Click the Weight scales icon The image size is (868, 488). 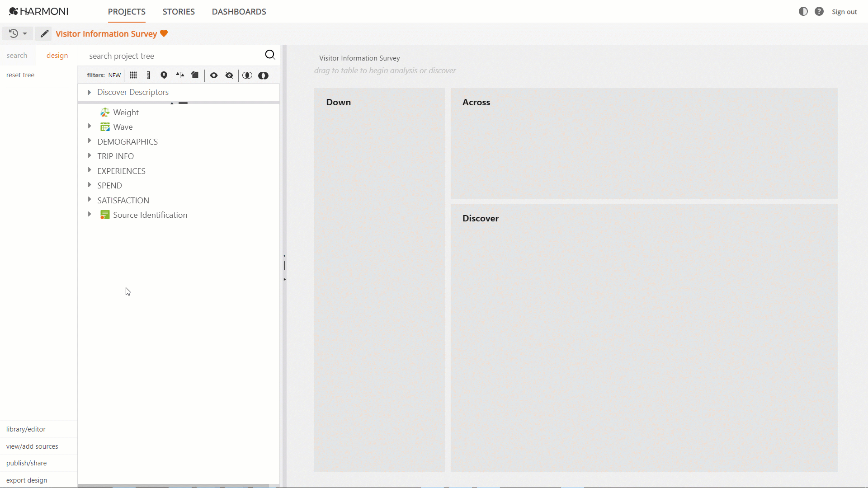tap(105, 112)
